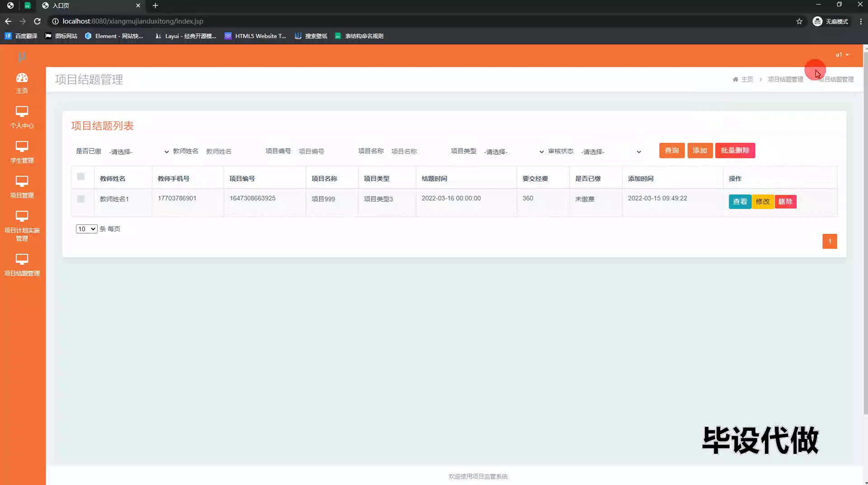Follow the first 项目结题管理 breadcrumb link
Screen dimensions: 868x485
(785, 79)
